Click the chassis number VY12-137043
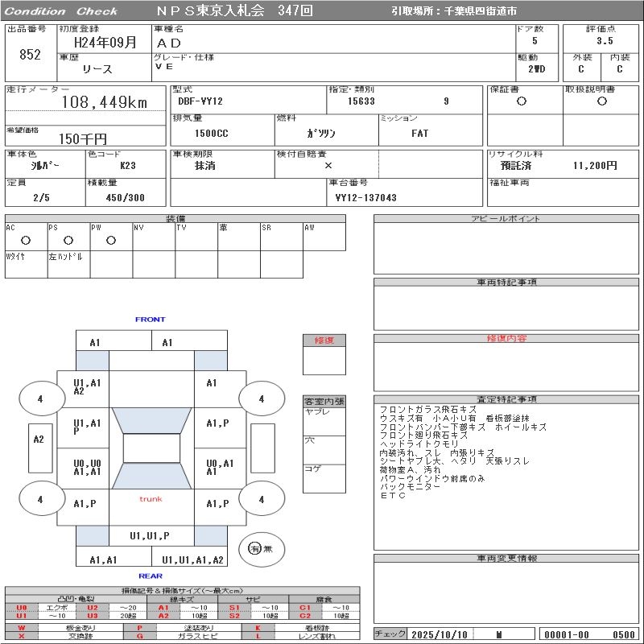 tap(365, 197)
